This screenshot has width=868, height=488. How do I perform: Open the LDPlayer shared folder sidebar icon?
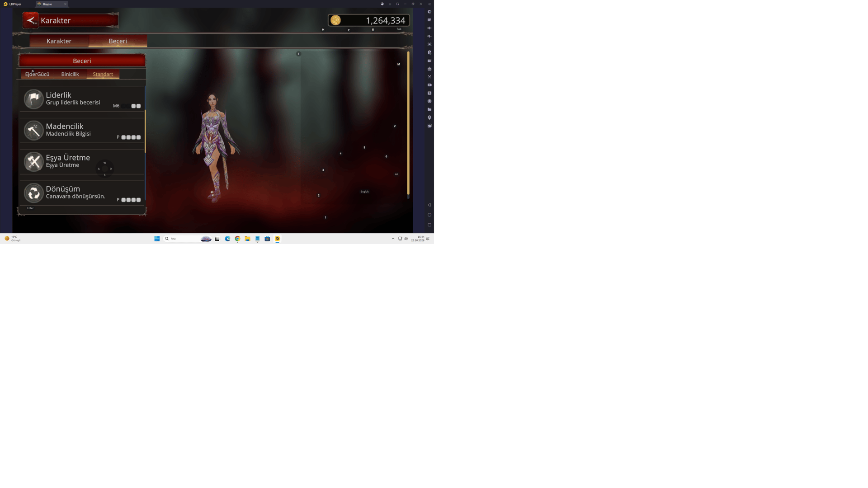[x=429, y=109]
